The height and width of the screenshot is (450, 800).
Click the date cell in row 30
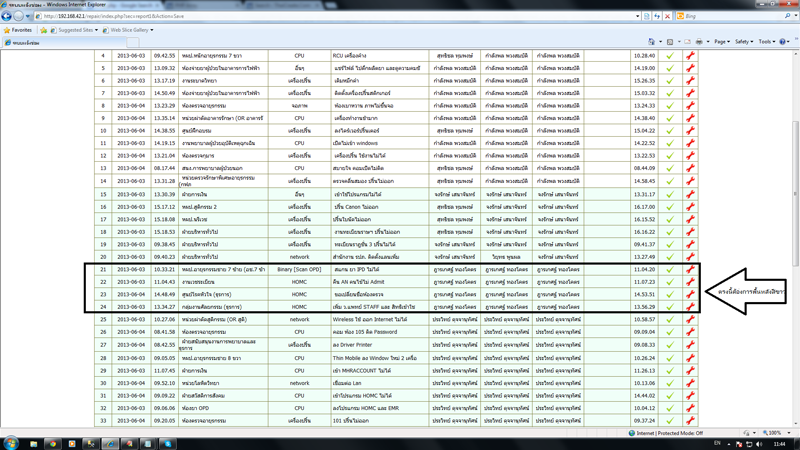131,383
